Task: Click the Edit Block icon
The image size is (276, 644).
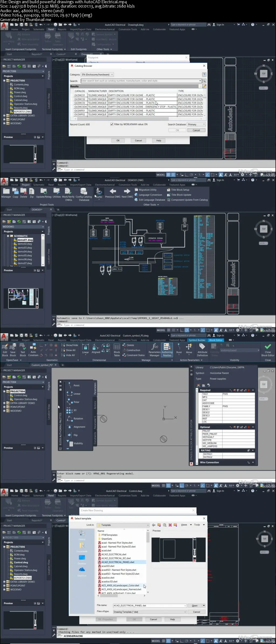Action: tap(5, 350)
